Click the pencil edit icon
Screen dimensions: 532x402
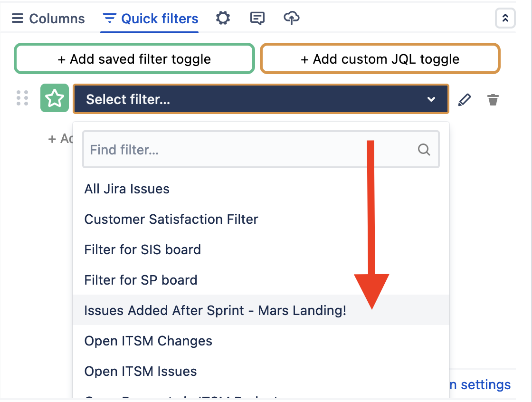click(x=465, y=100)
